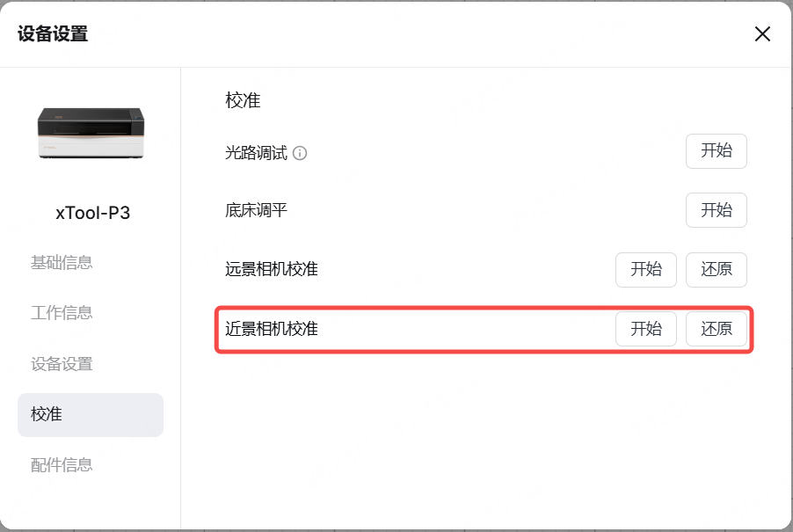Click the 底床调平 row label
This screenshot has height=532, width=793.
click(257, 210)
